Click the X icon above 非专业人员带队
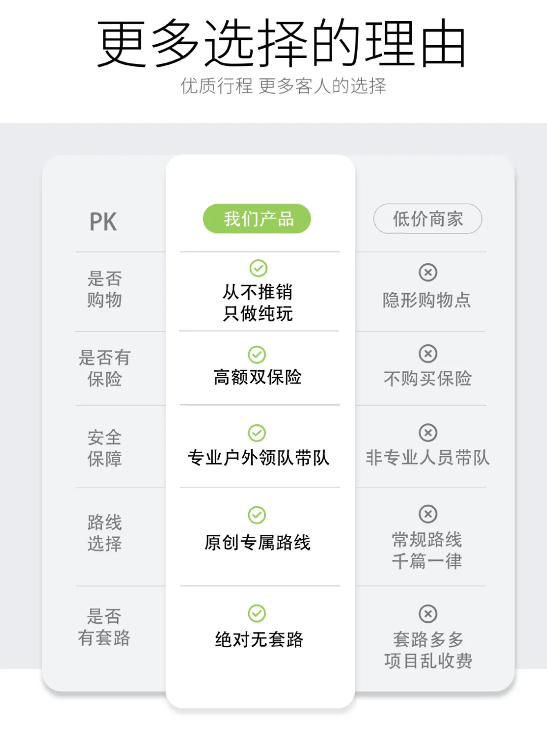Image resolution: width=547 pixels, height=756 pixels. pos(428,433)
